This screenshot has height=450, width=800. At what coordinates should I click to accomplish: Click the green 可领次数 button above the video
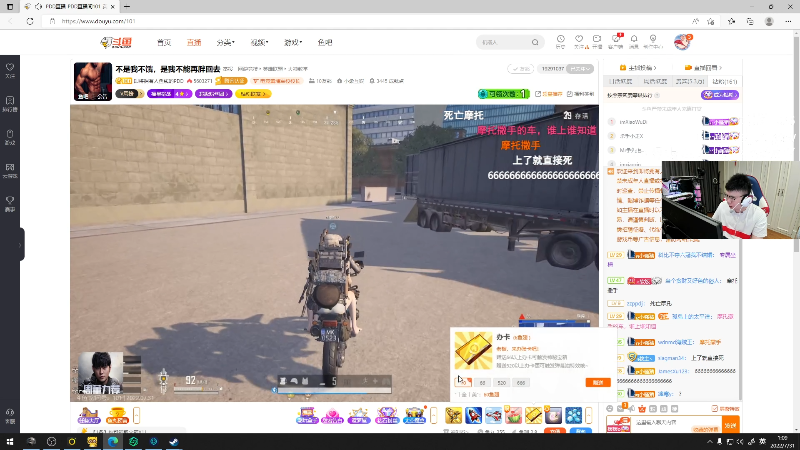[504, 94]
